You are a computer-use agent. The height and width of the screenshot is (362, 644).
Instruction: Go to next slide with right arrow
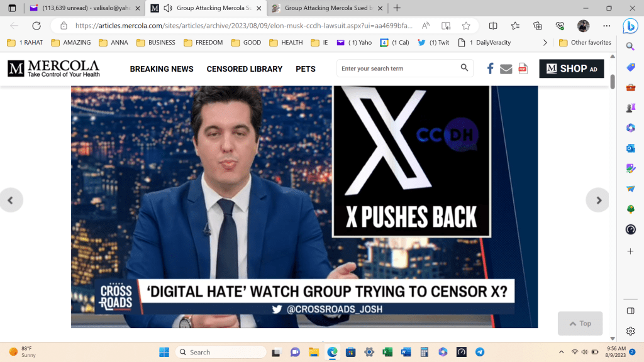(598, 200)
